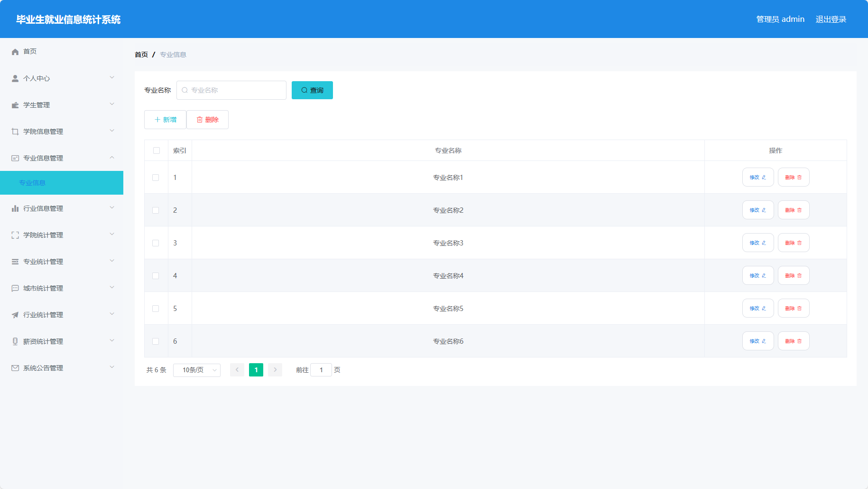This screenshot has width=868, height=489.
Task: Click the plus icon on the 新增 button
Action: (x=157, y=120)
